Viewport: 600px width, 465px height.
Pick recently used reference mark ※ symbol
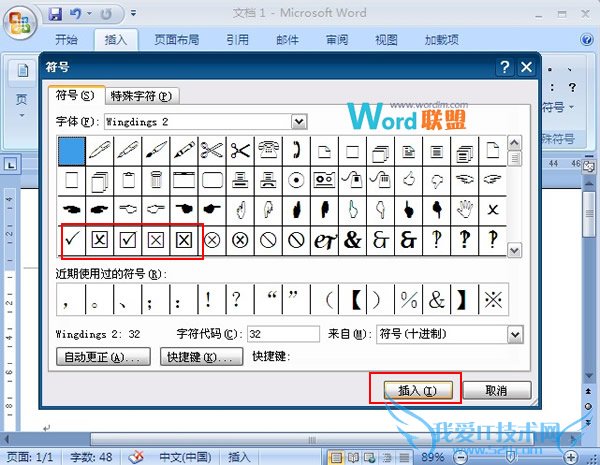[493, 300]
